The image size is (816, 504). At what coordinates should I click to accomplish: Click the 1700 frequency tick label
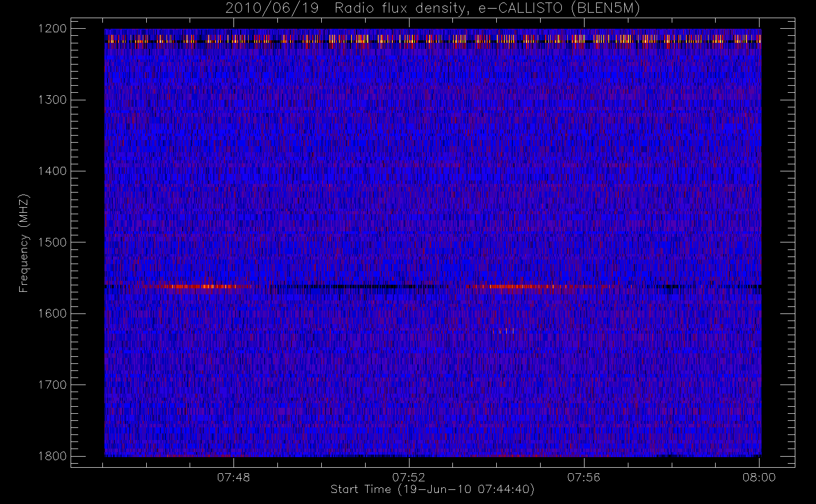[53, 385]
